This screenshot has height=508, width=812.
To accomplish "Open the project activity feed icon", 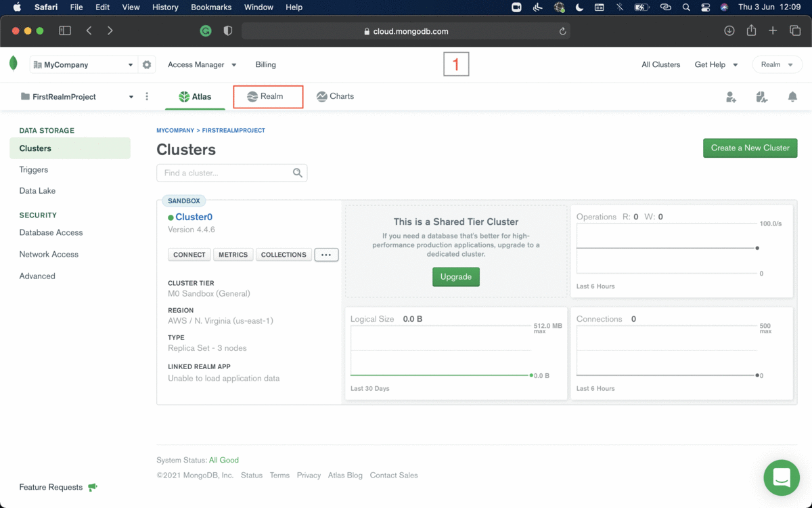I will pos(762,97).
